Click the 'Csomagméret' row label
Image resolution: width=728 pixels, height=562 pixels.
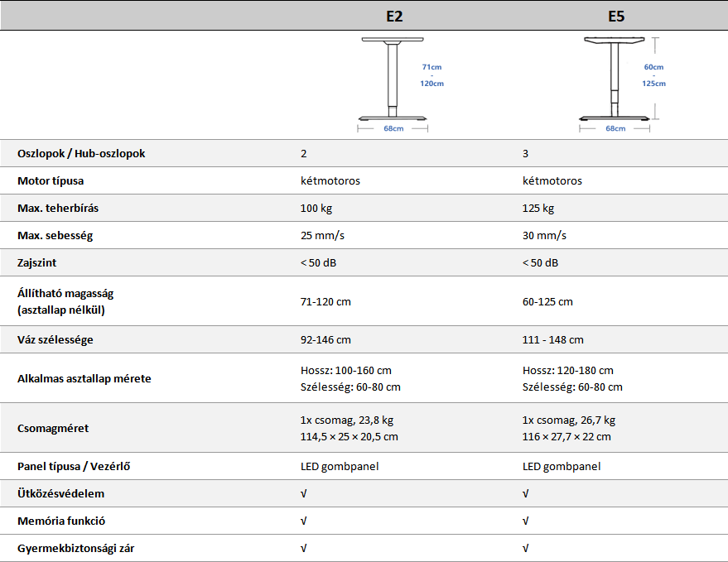click(53, 429)
